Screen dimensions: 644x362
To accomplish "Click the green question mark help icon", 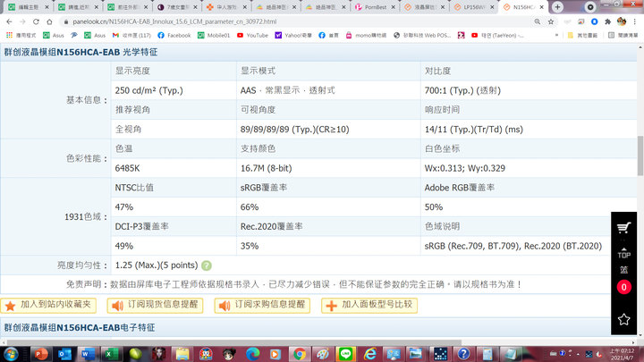I will pyautogui.click(x=207, y=265).
